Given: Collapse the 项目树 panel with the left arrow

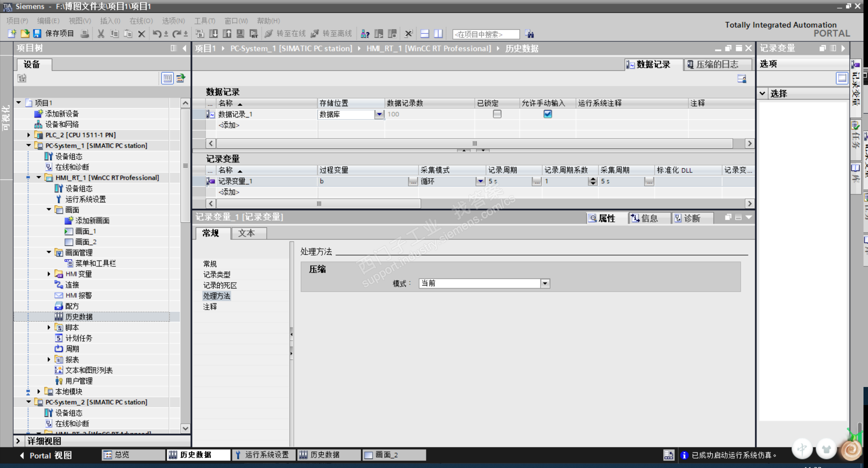Looking at the screenshot, I should 184,48.
